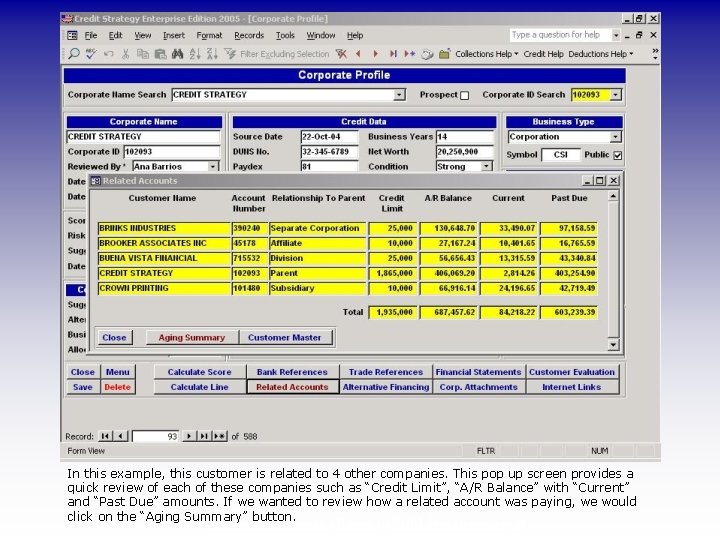Run the spelling check toolbar icon
This screenshot has height=540, width=720.
91,54
